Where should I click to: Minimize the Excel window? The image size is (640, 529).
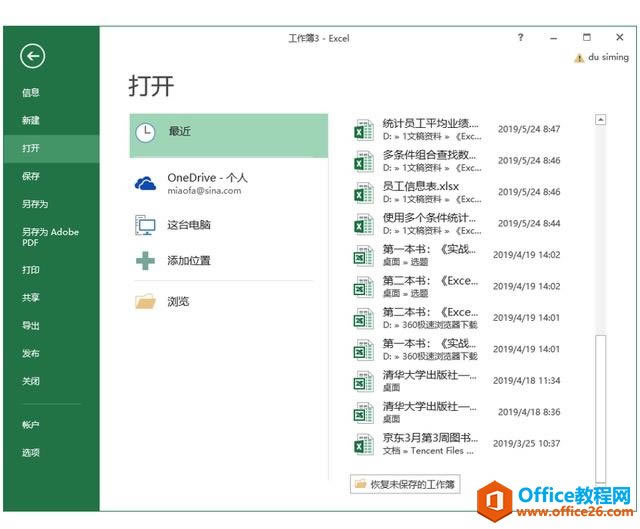(x=553, y=38)
